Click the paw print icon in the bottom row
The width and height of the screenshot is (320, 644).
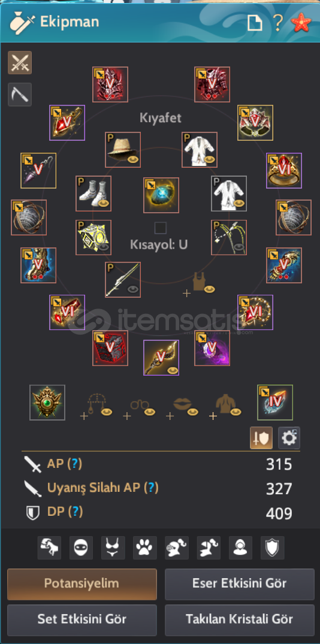[145, 548]
